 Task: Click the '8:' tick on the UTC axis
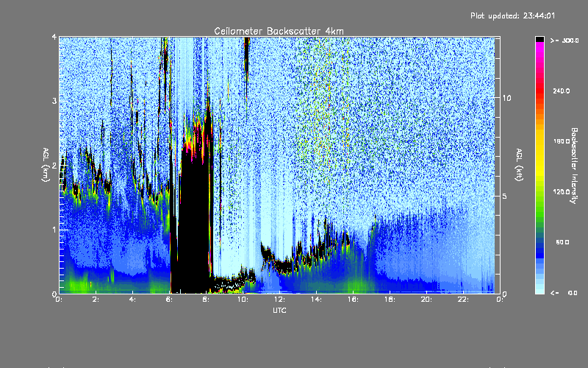[207, 300]
